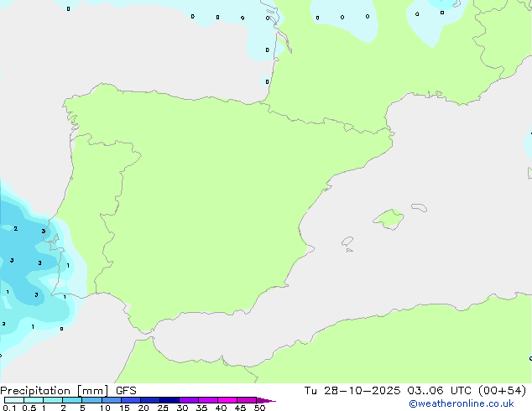Click the legend label '15'
The height and width of the screenshot is (411, 532).
[124, 408]
